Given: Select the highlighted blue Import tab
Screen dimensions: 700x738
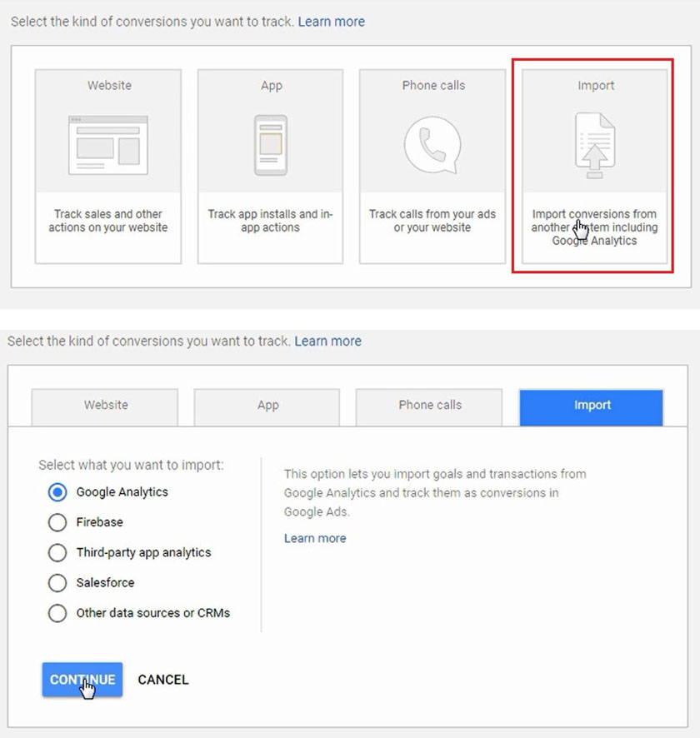Looking at the screenshot, I should (x=592, y=406).
